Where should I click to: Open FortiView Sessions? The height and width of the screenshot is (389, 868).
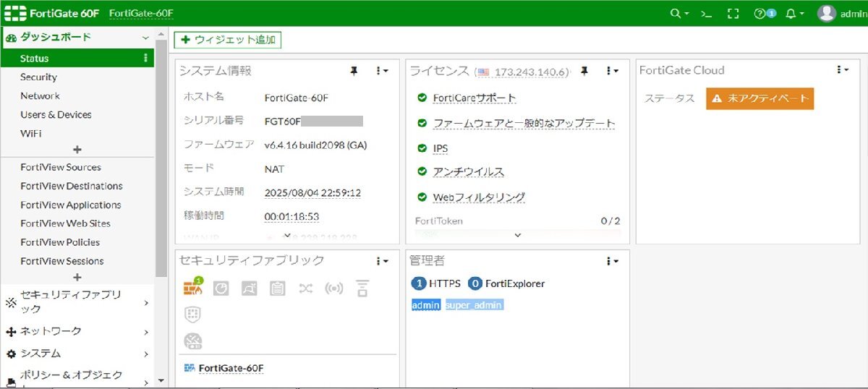pos(62,261)
